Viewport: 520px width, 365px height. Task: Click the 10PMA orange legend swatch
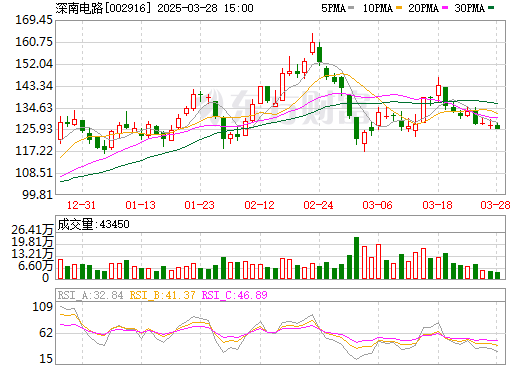[398, 8]
